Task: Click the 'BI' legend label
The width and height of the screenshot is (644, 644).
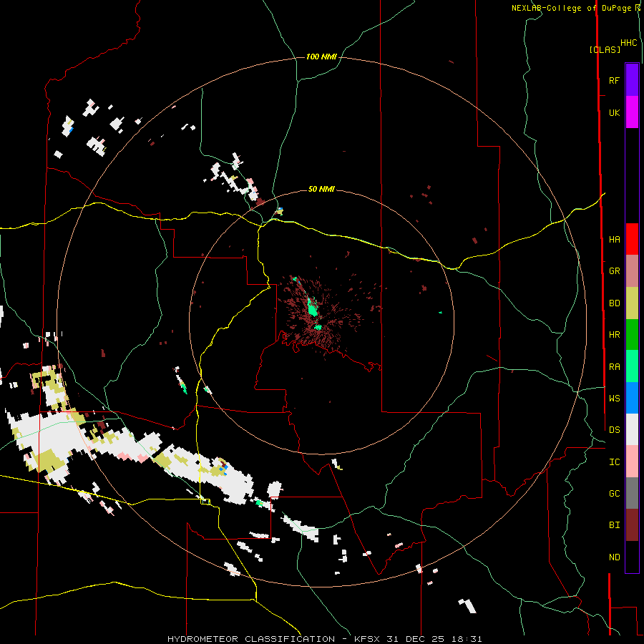Action: coord(614,525)
